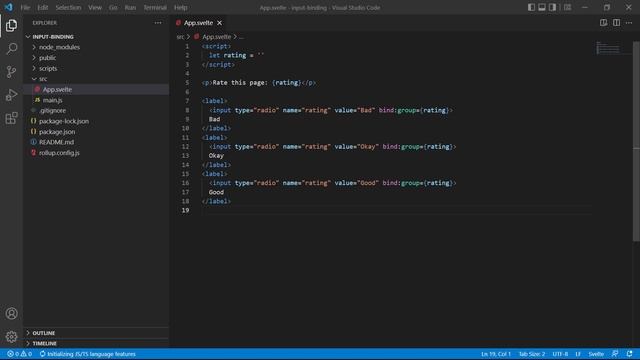Place cursor on empty line 19
640x360 pixels.
(x=396, y=210)
